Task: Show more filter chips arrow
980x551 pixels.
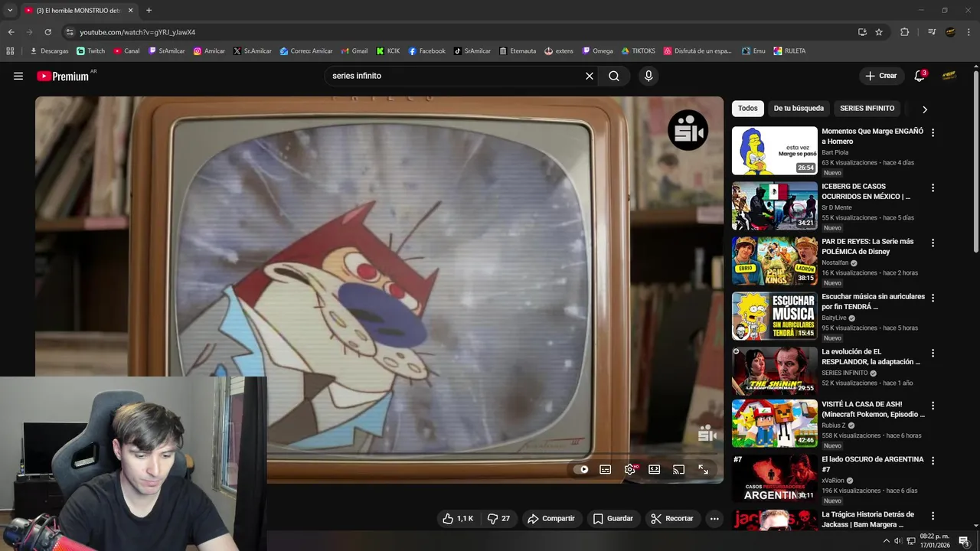Action: 924,109
